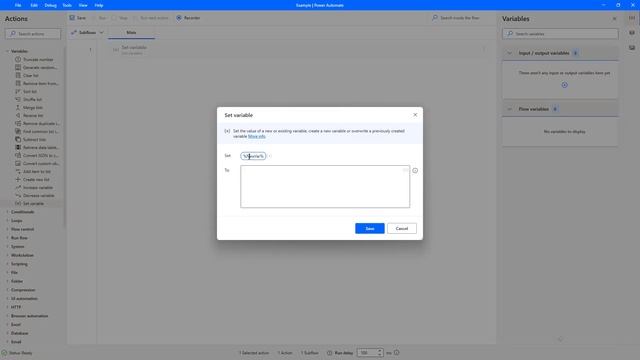Image resolution: width=640 pixels, height=360 pixels.
Task: Click the Convert custom object icon
Action: 18,163
